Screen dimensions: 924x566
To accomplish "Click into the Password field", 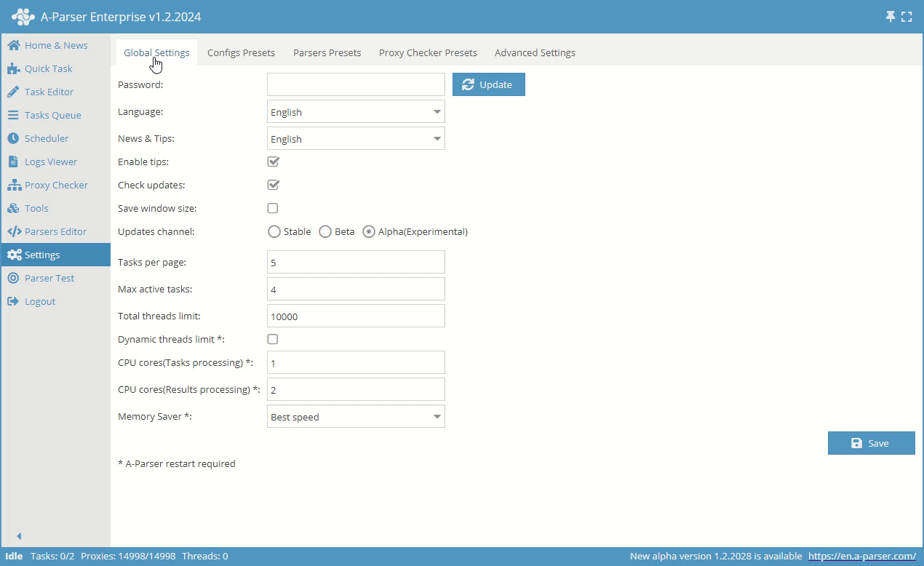I will point(356,84).
